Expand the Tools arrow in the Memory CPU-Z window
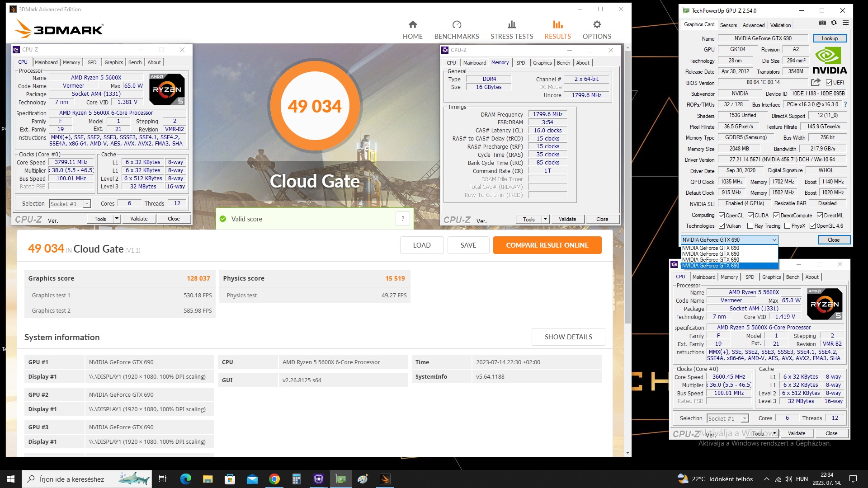 click(545, 219)
